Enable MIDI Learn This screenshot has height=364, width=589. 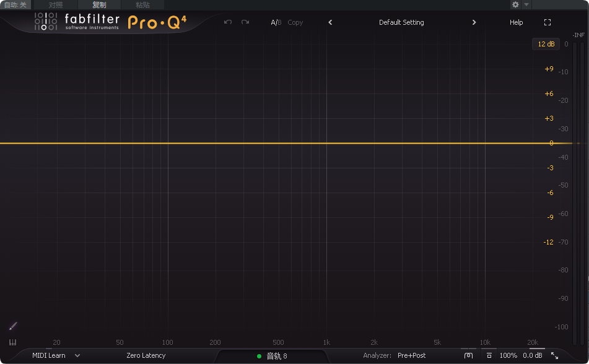pos(49,355)
